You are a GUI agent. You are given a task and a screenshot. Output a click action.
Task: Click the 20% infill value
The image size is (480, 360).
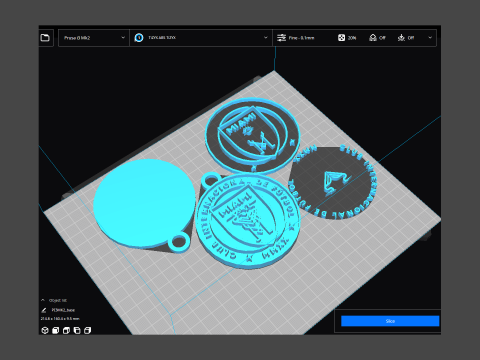(352, 38)
